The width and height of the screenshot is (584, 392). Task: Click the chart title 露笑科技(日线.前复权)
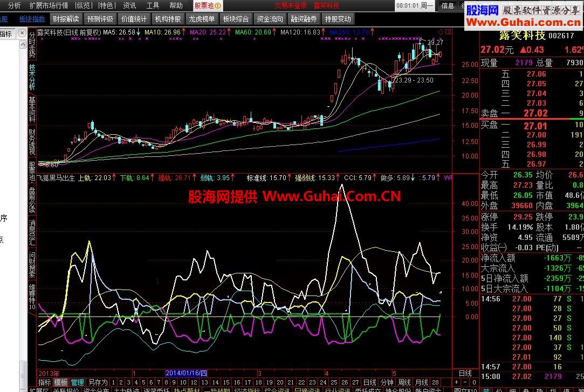[x=69, y=32]
